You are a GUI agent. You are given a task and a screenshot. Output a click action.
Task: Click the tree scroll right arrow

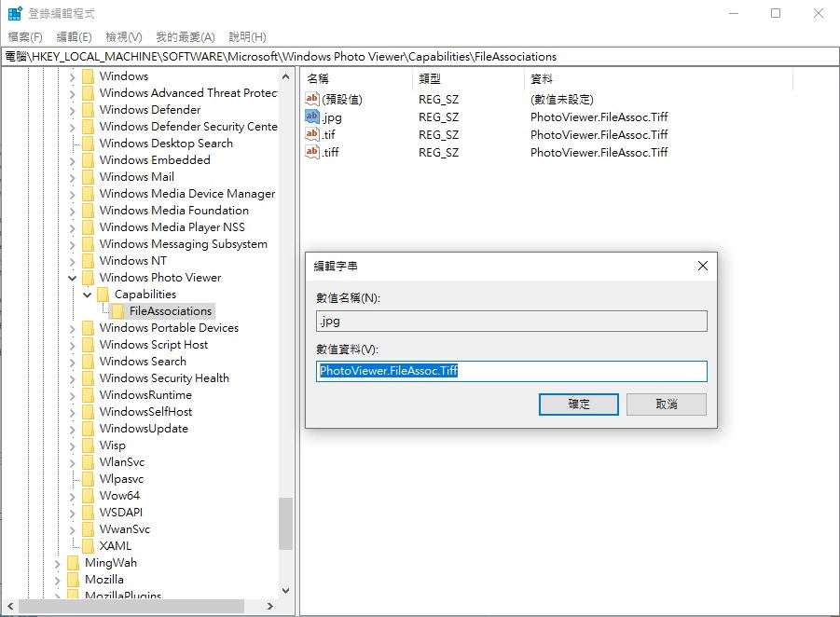pos(270,607)
